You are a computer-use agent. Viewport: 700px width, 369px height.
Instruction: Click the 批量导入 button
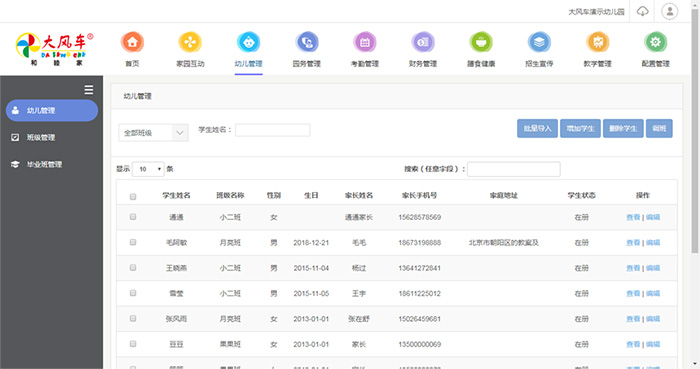(x=537, y=129)
